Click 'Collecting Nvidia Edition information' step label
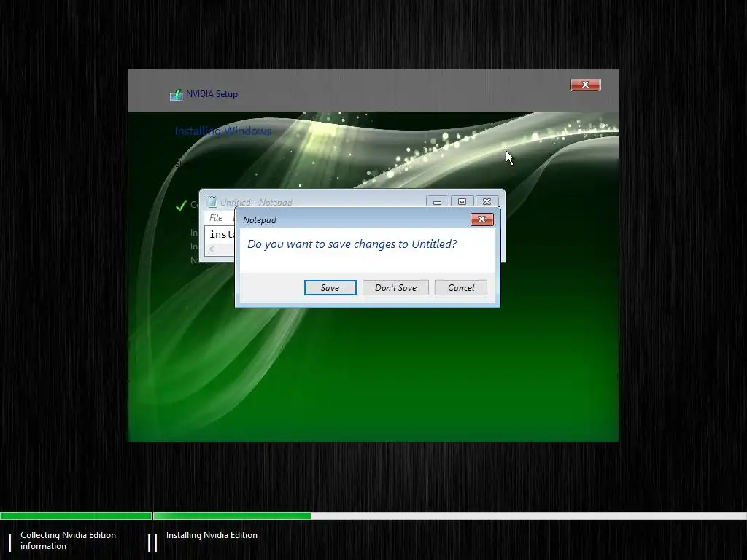This screenshot has width=747, height=560. tap(68, 540)
